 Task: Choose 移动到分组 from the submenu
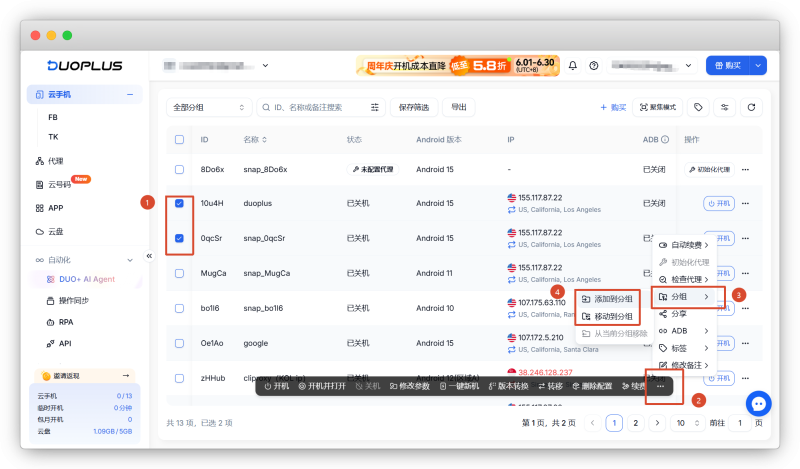coord(608,316)
